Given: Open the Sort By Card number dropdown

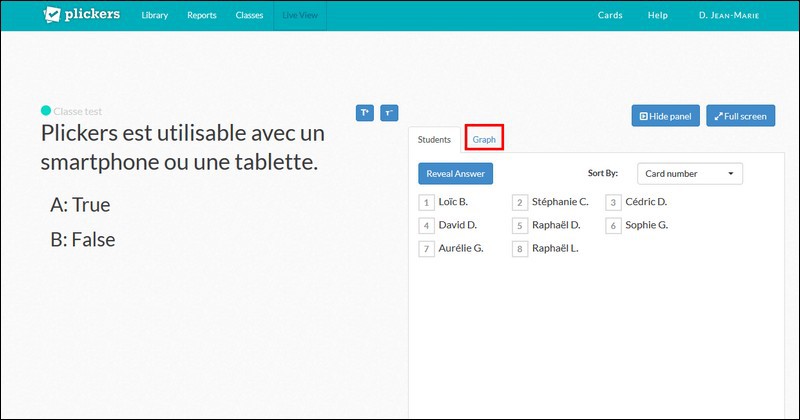Looking at the screenshot, I should 690,174.
